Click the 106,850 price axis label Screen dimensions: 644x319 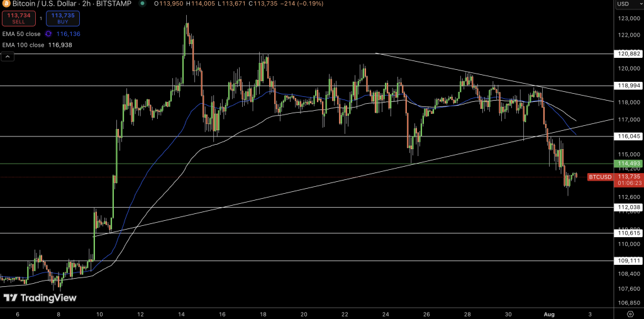click(x=629, y=303)
